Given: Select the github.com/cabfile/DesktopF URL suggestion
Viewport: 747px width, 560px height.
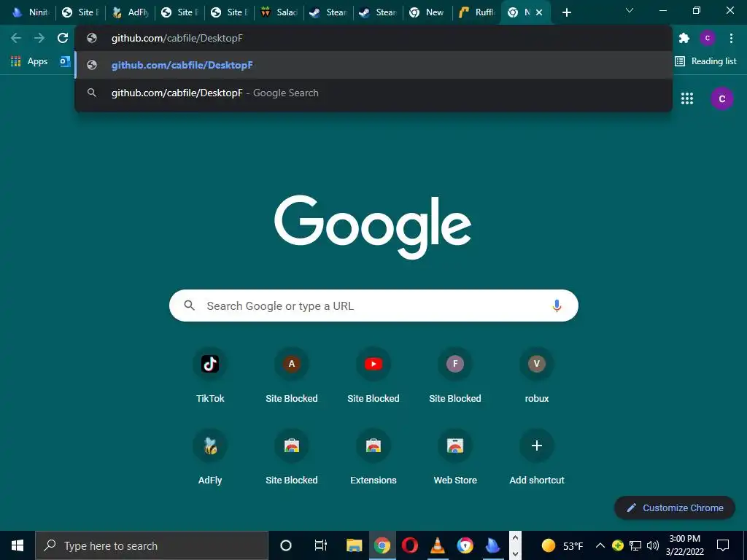Looking at the screenshot, I should (373, 65).
